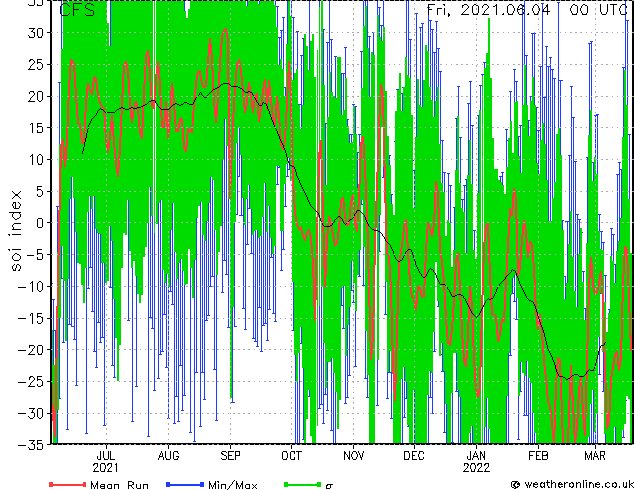Click the JUL 2021 x-axis label

tap(106, 462)
